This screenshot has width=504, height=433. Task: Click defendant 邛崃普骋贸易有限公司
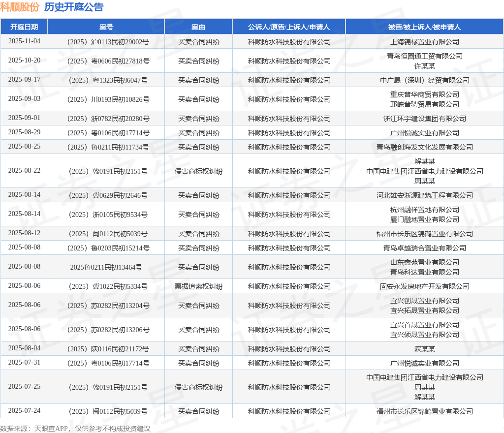coord(425,104)
